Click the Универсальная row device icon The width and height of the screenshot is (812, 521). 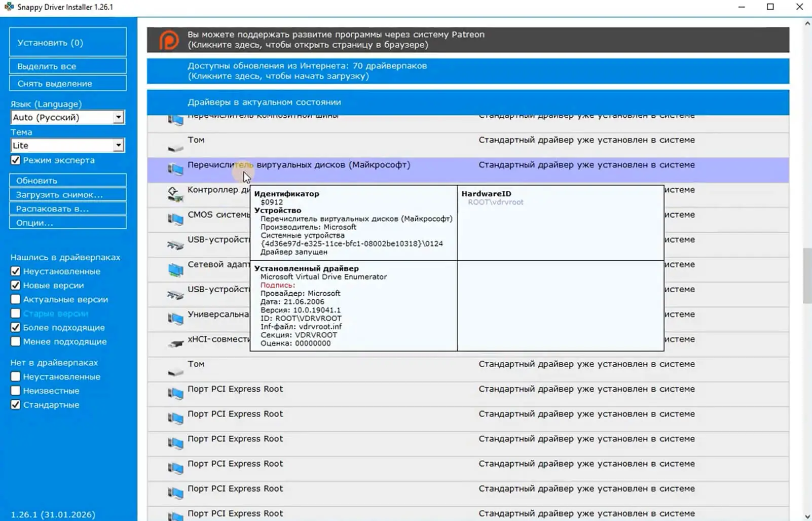[175, 319]
